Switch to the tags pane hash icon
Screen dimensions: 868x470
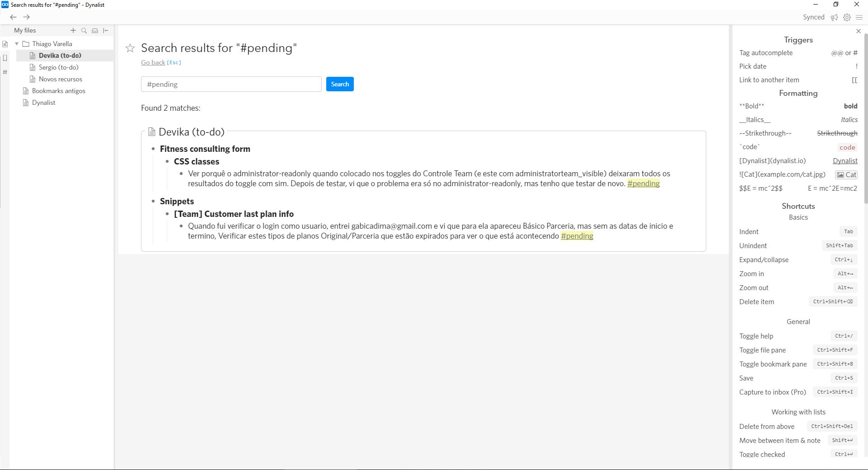pos(5,72)
